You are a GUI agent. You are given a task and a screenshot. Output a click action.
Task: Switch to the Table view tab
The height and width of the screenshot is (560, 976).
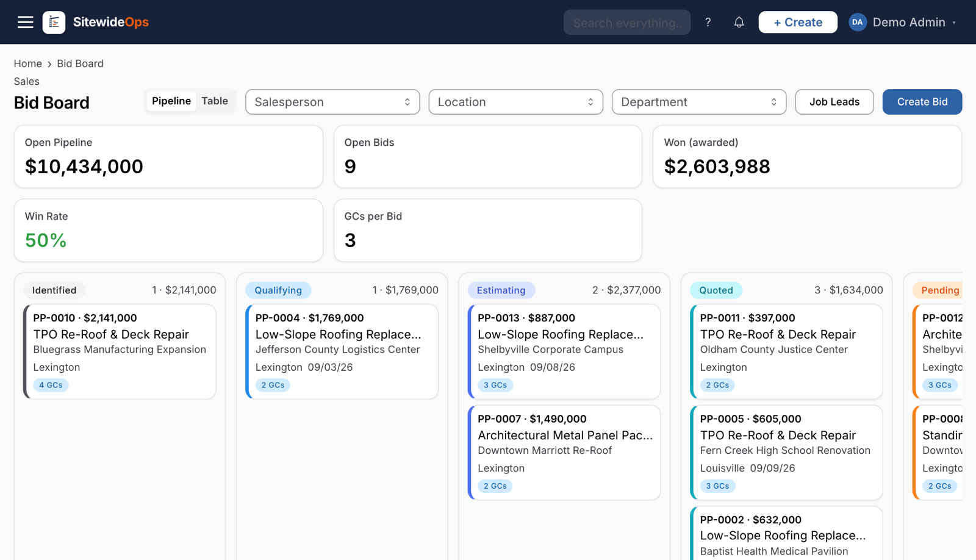pos(215,101)
